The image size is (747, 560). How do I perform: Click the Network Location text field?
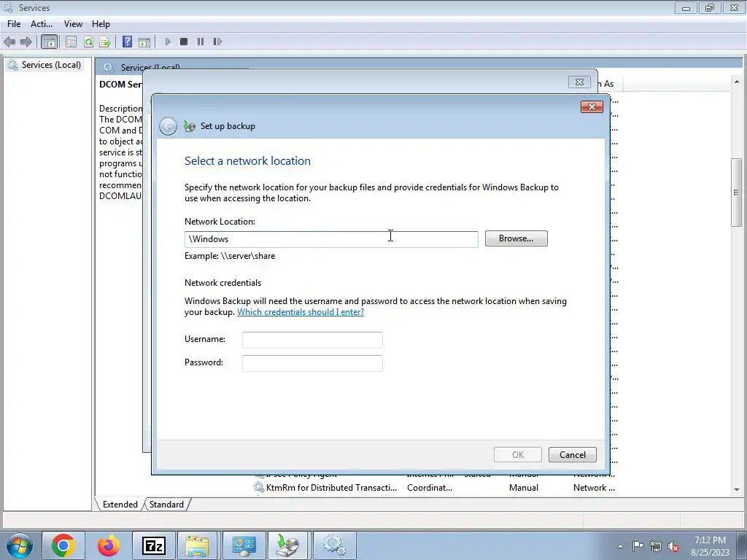(x=331, y=239)
